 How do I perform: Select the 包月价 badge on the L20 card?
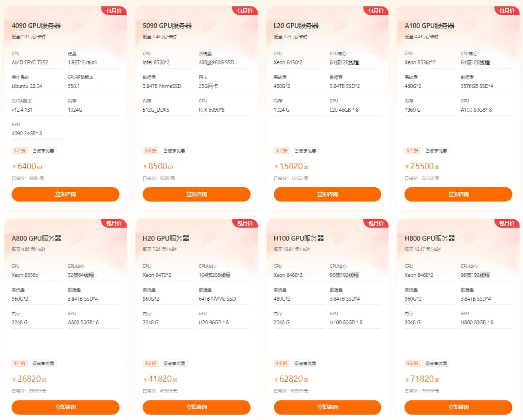pyautogui.click(x=376, y=11)
